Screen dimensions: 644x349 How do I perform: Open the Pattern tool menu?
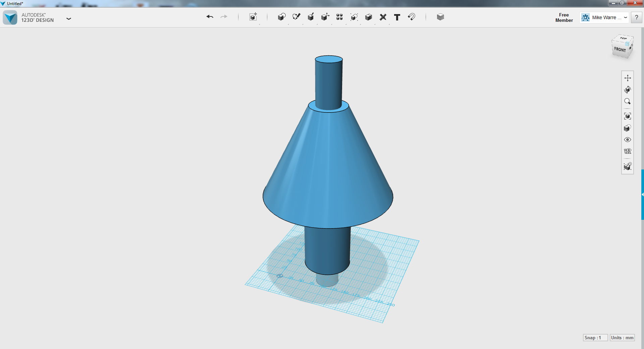tap(339, 17)
